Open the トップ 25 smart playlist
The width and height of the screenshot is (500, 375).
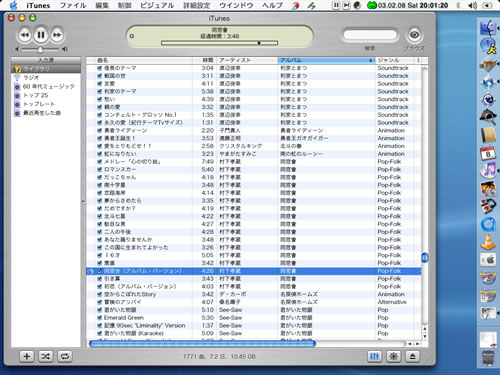[46, 95]
